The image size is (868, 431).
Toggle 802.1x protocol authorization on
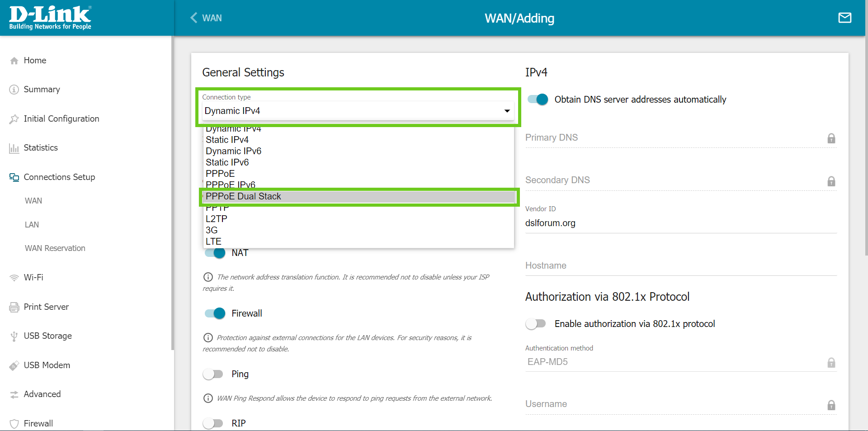coord(536,324)
